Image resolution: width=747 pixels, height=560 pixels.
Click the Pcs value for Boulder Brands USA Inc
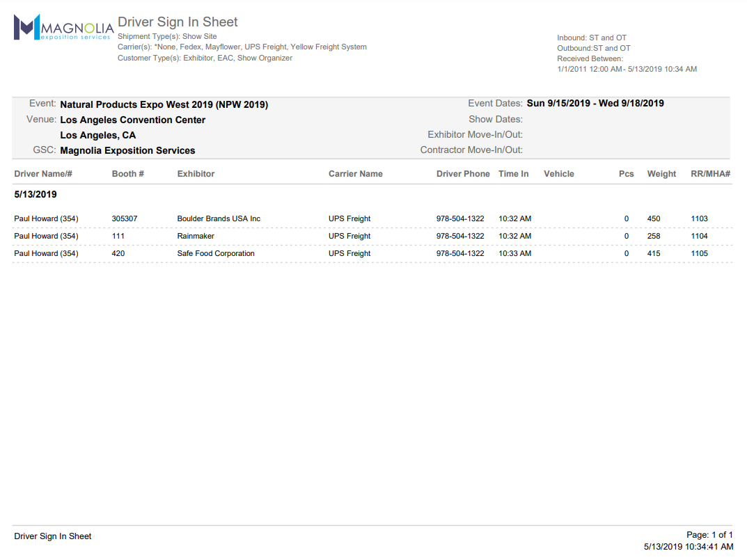pos(626,218)
